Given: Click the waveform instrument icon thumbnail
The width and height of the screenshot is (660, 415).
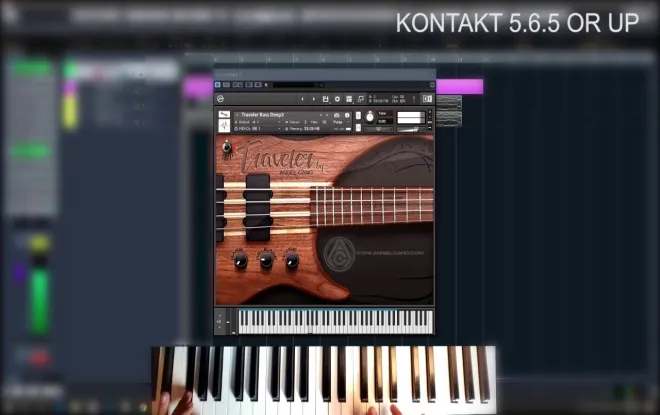Looking at the screenshot, I should point(224,125).
